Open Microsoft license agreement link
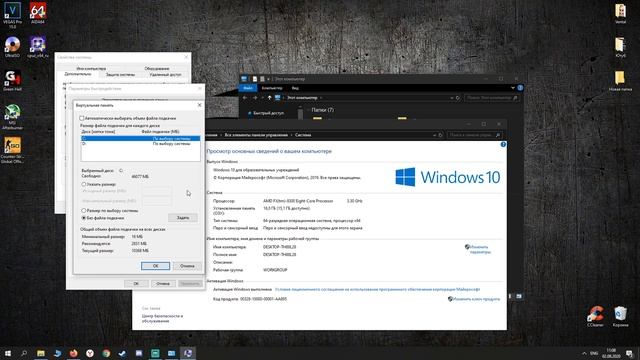640x360 pixels. pyautogui.click(x=378, y=289)
